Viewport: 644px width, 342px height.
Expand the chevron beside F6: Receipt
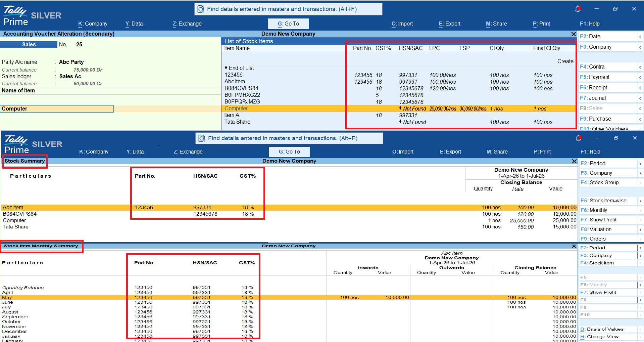point(640,88)
